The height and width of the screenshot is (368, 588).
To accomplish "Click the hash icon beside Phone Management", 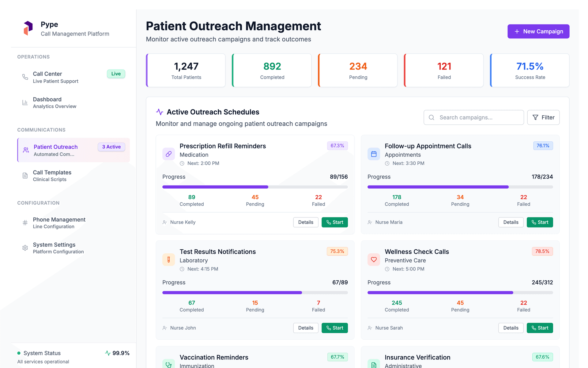I will 25,223.
